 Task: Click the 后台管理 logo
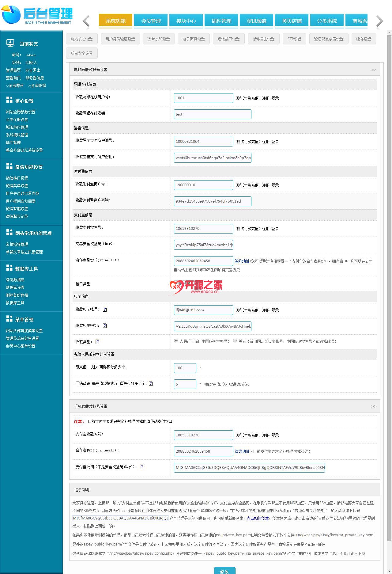[37, 14]
